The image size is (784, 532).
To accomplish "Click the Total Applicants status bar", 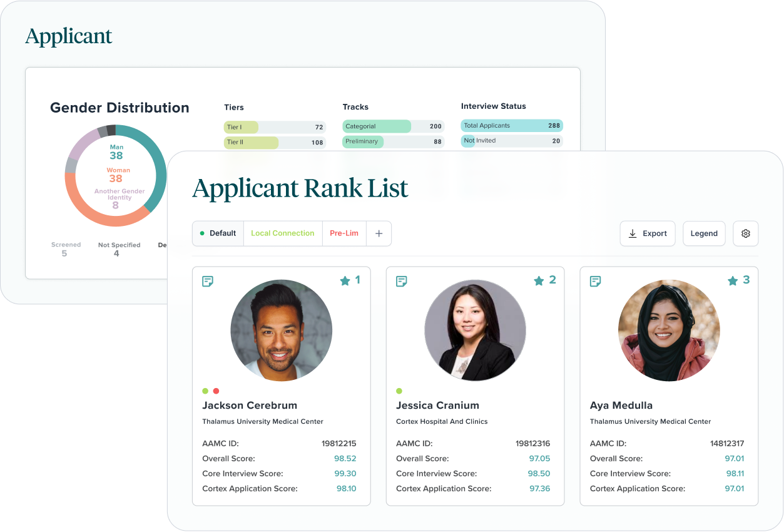I will (x=511, y=126).
